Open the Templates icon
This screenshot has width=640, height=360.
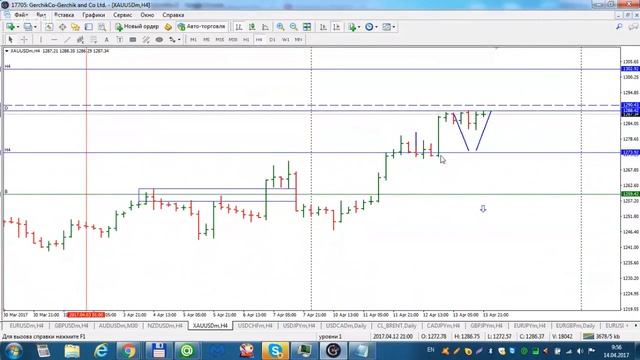386,27
